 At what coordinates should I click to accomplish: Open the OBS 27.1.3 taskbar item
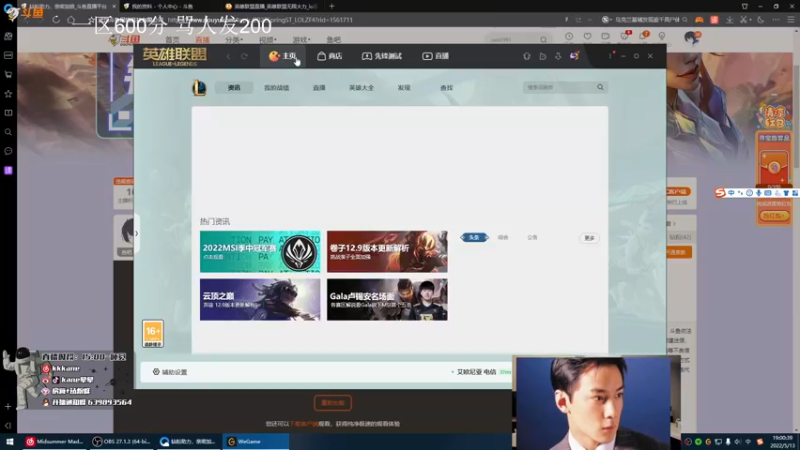click(x=122, y=442)
